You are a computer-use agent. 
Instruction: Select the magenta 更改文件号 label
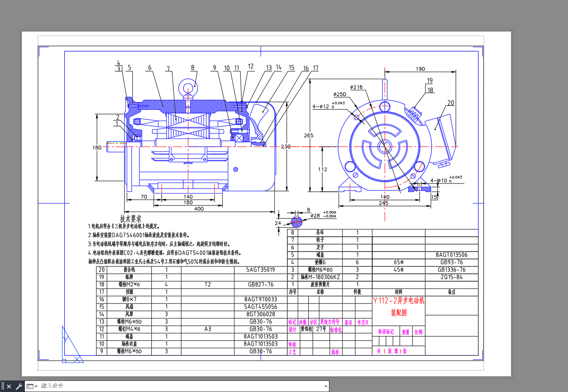point(330,322)
